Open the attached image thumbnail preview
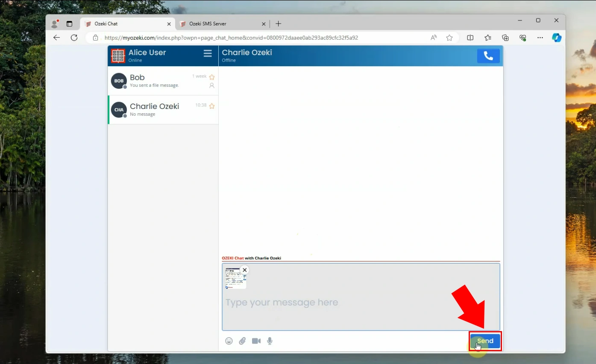The image size is (596, 364). [x=235, y=279]
